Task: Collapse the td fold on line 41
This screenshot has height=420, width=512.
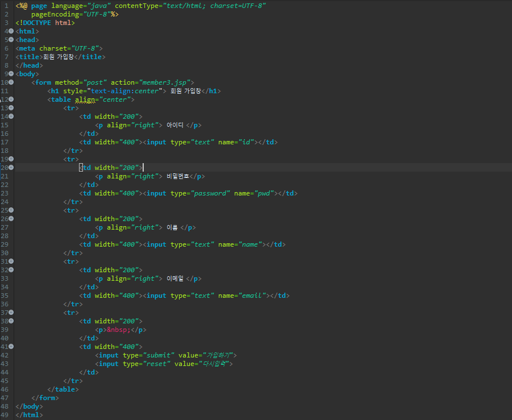Action: coord(11,347)
